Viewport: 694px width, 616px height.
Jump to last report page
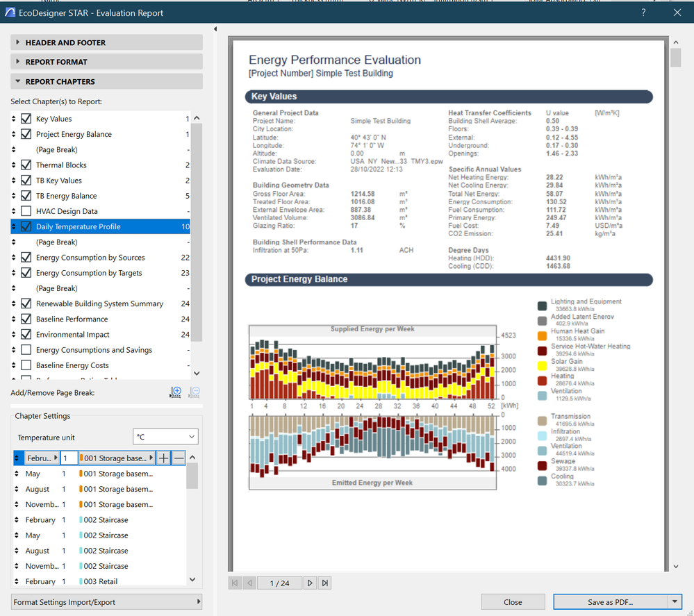point(325,583)
